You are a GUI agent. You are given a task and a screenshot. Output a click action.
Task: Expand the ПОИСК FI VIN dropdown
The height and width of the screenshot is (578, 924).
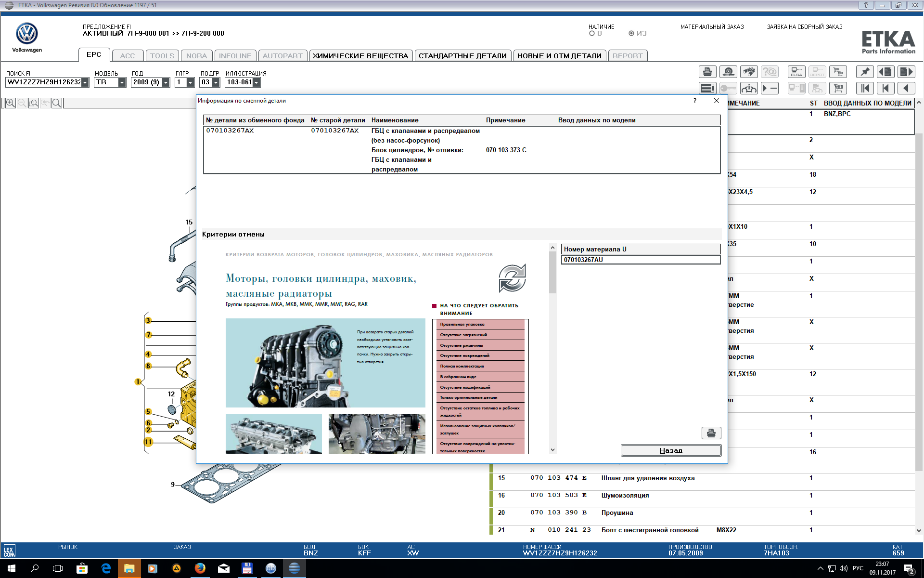85,82
